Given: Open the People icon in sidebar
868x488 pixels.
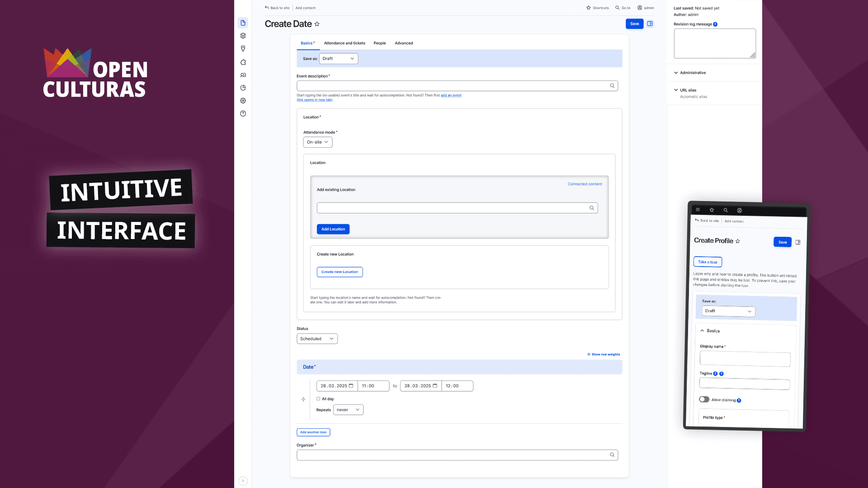Looking at the screenshot, I should 243,75.
